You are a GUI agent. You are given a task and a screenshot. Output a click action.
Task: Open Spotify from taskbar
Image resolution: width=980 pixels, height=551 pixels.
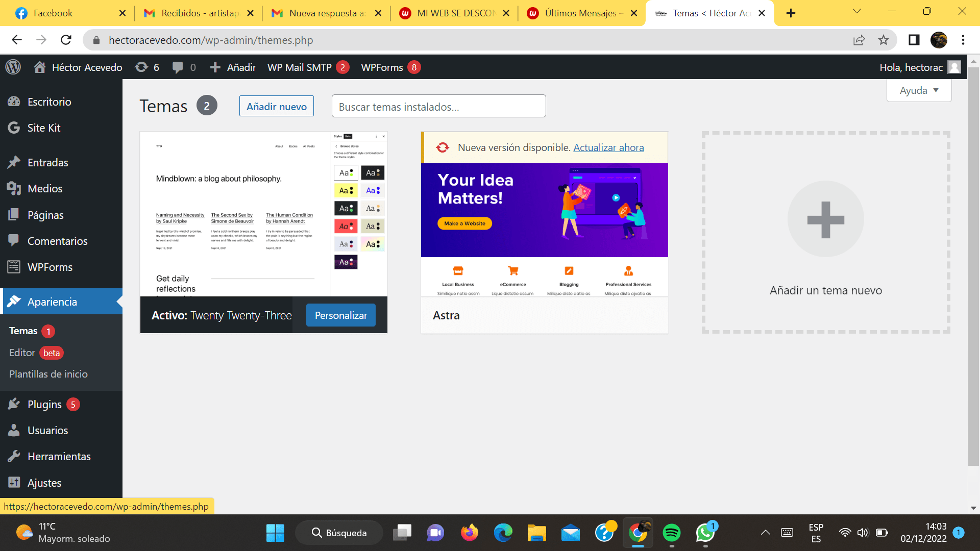tap(672, 533)
